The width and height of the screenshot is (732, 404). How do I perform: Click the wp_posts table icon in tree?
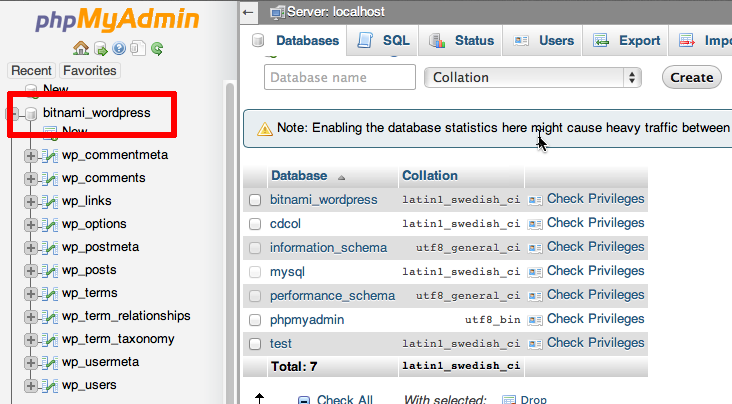click(x=48, y=270)
